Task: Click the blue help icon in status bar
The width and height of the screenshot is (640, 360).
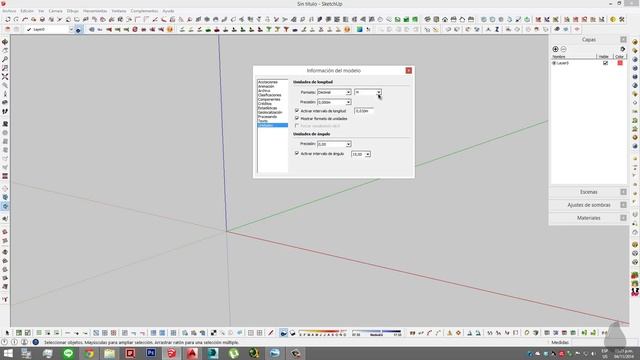Action: [36, 342]
